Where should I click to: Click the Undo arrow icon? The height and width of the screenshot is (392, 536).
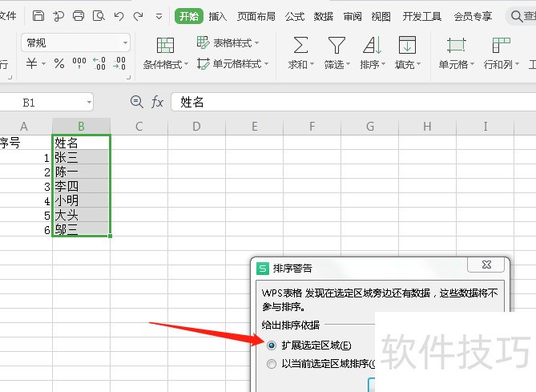pos(119,16)
